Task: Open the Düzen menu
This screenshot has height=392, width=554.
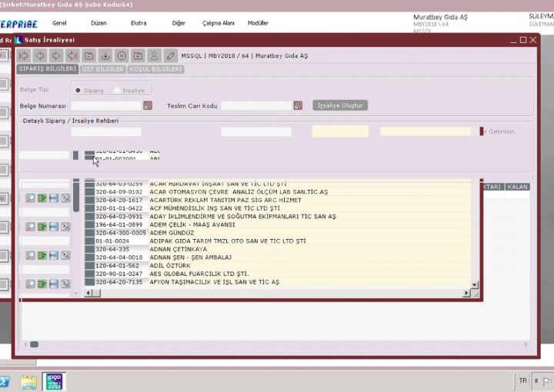Action: pyautogui.click(x=98, y=23)
